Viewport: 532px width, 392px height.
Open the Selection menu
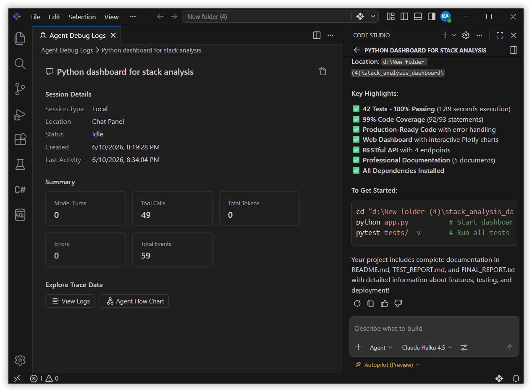[x=82, y=17]
